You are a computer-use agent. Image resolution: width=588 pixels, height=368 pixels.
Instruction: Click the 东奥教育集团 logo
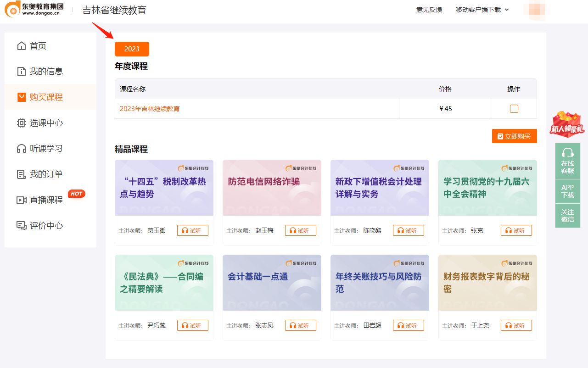(32, 10)
